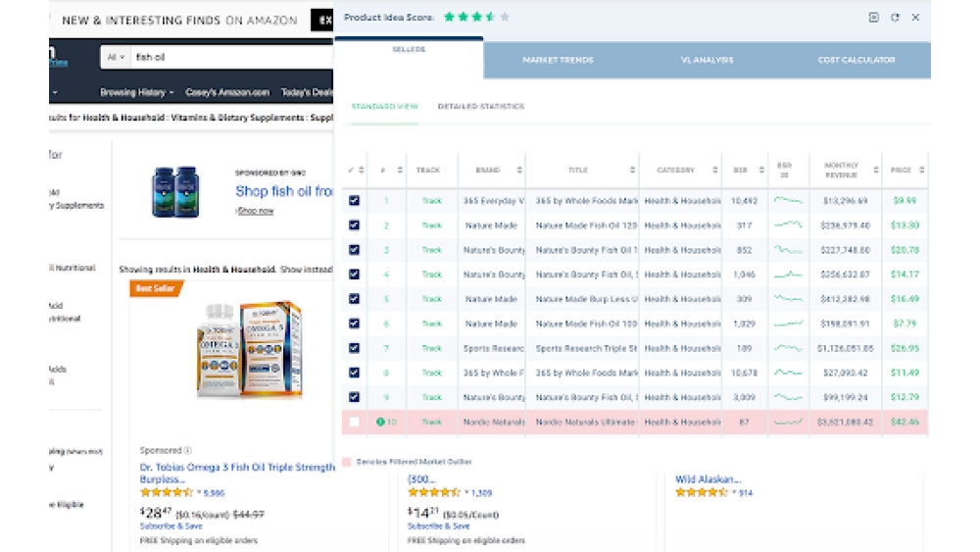Sort table by Brand column arrows
Screen dimensions: 980x552
[x=519, y=170]
